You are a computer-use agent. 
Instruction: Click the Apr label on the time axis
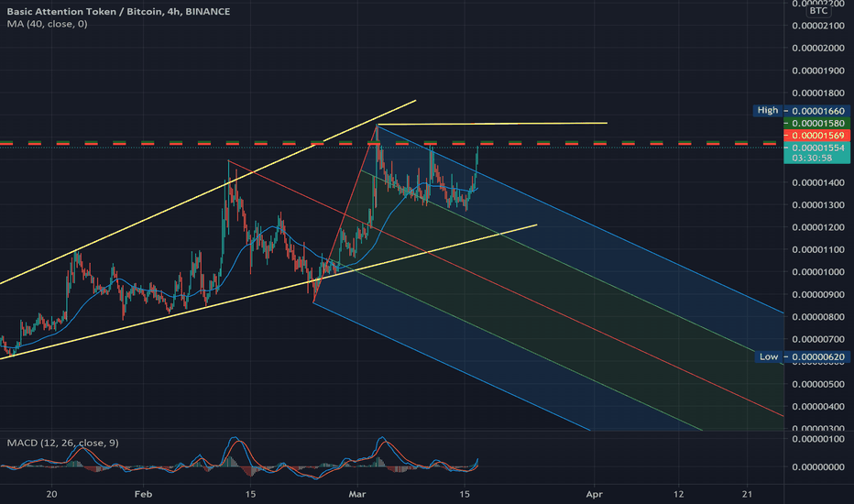point(594,494)
